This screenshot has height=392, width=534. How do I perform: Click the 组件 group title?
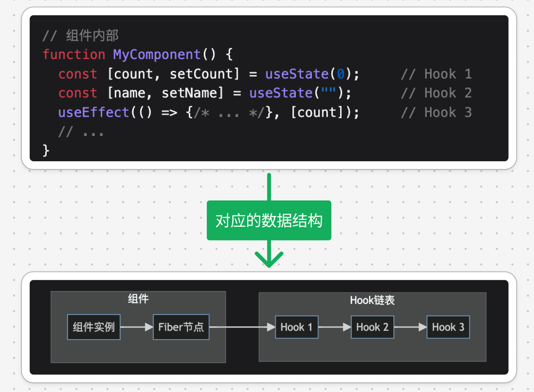click(138, 298)
